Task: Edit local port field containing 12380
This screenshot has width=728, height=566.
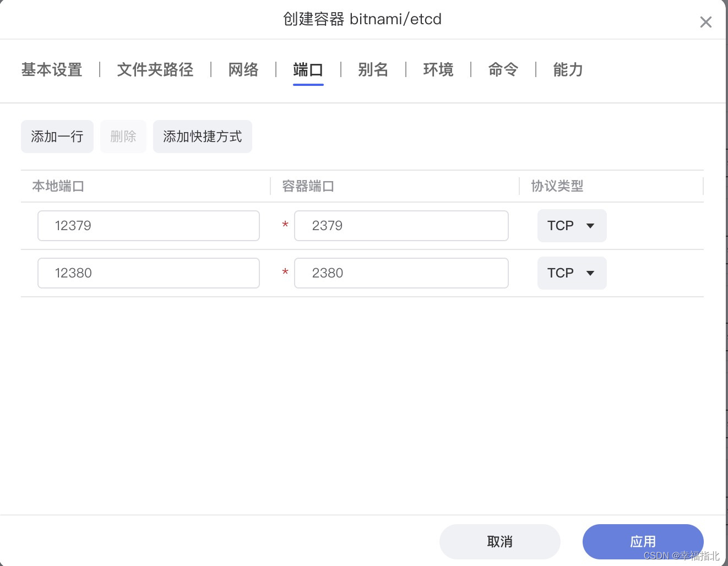Action: (x=149, y=273)
